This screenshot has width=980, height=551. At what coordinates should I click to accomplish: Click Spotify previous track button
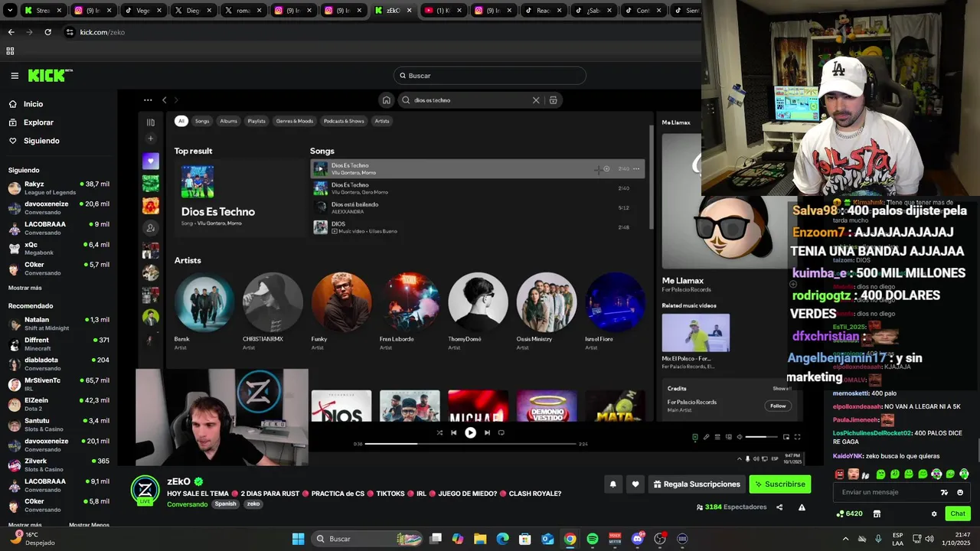coord(453,432)
